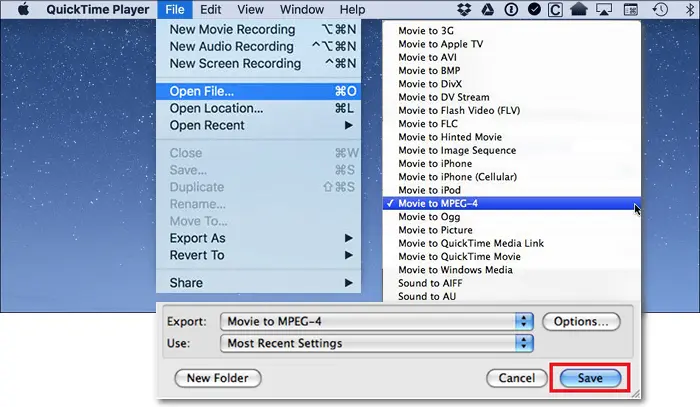Select Movie to DivX format
Screen dimensions: 700x407
[512, 84]
